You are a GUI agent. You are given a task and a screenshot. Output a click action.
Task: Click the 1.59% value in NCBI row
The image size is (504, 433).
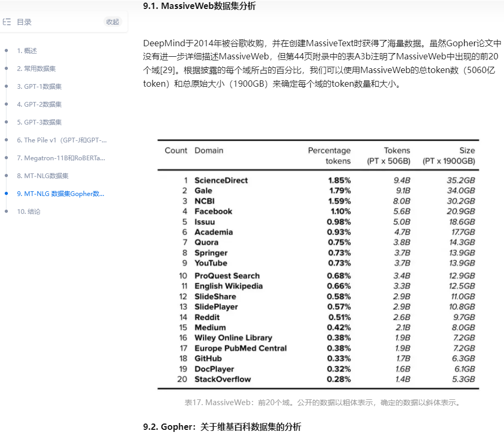coord(340,201)
